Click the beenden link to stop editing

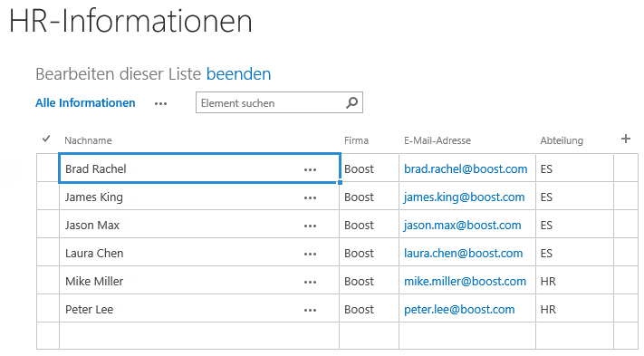(x=238, y=74)
